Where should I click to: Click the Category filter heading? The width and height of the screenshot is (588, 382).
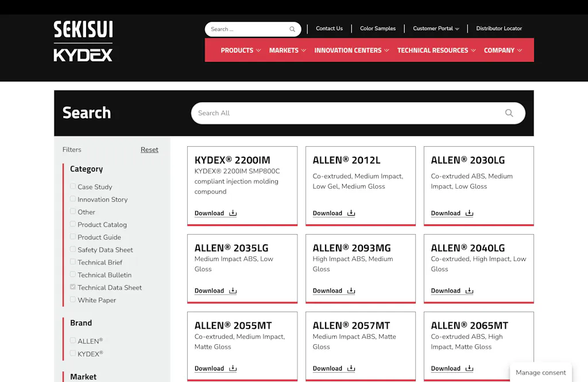tap(86, 169)
